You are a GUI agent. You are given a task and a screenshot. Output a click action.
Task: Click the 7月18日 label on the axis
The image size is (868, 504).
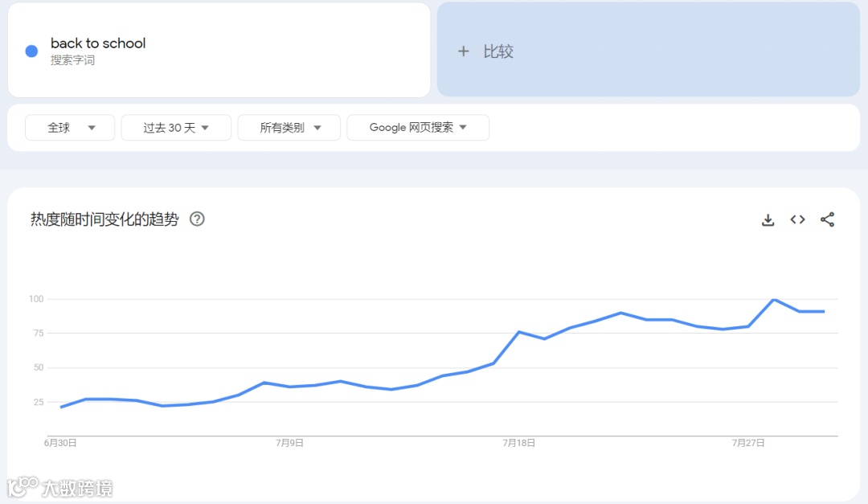(x=518, y=443)
